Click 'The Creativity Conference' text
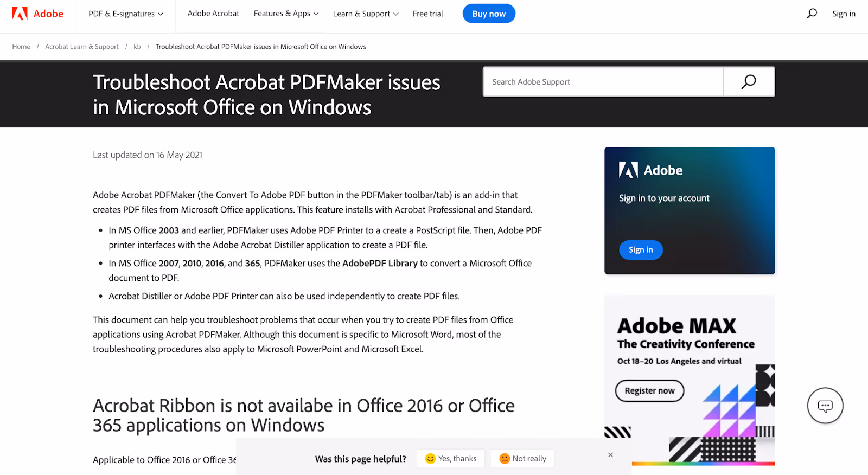The image size is (868, 475). click(686, 344)
